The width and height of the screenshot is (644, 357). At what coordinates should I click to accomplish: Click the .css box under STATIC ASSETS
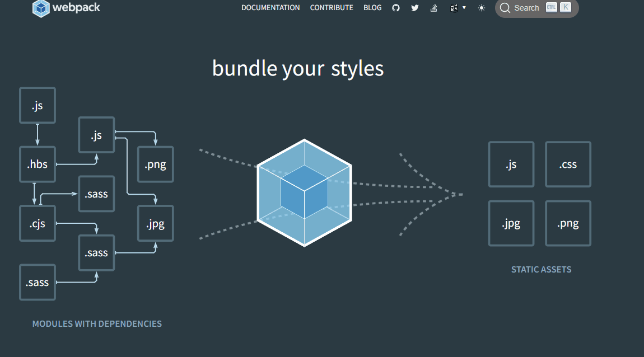(x=568, y=164)
